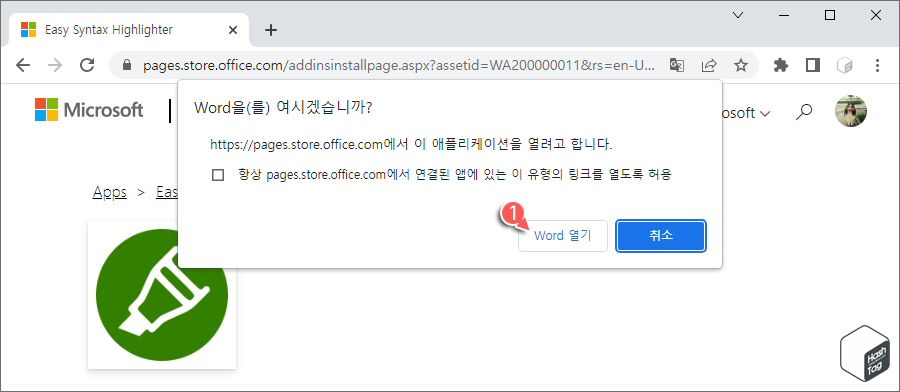Click the share page icon
The height and width of the screenshot is (392, 900).
coord(710,65)
